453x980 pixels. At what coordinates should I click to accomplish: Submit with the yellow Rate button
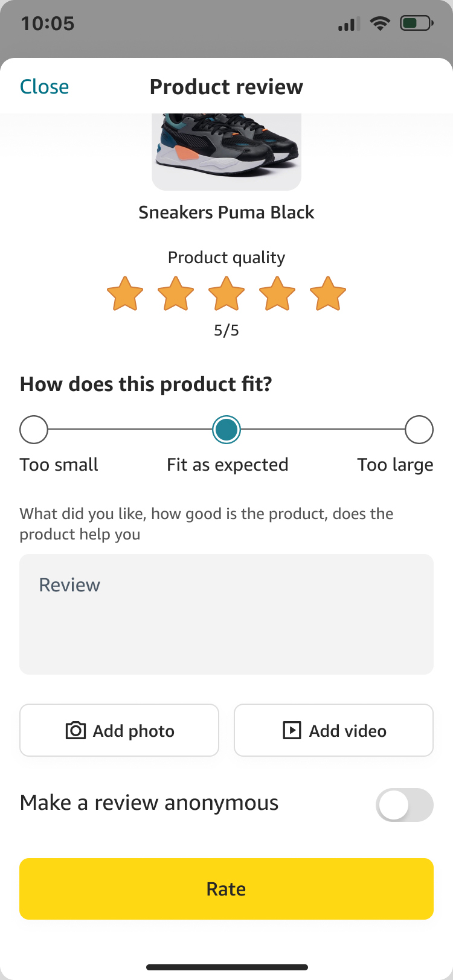(226, 889)
